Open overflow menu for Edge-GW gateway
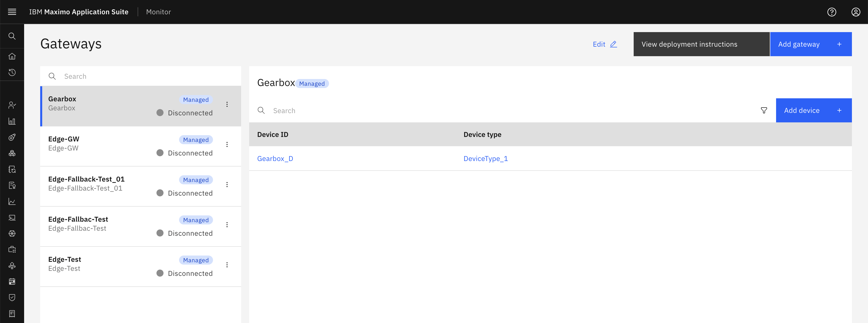Screen dimensions: 868x323 (x=227, y=144)
